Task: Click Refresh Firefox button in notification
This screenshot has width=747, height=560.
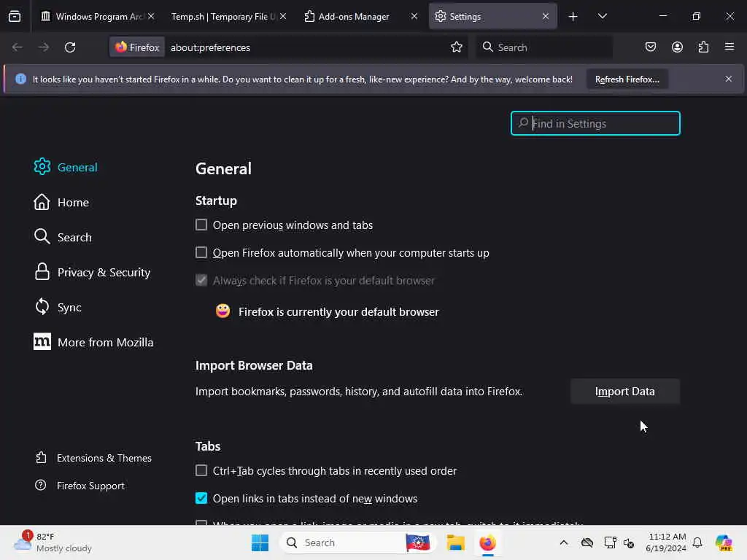Action: pos(627,79)
